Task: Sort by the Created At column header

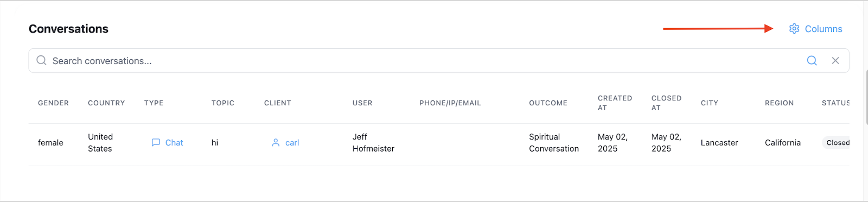Action: (x=615, y=103)
